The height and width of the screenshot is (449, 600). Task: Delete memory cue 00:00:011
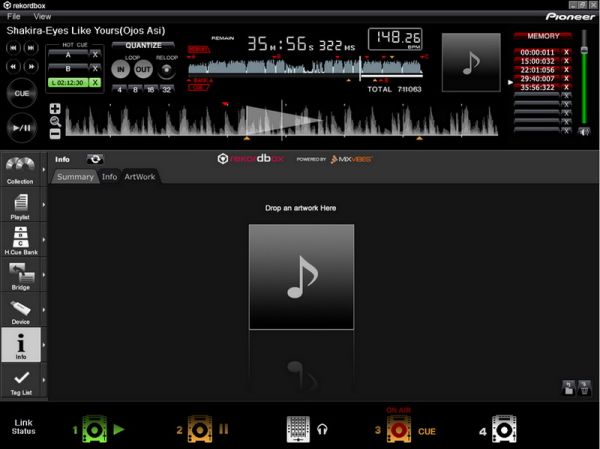(566, 52)
